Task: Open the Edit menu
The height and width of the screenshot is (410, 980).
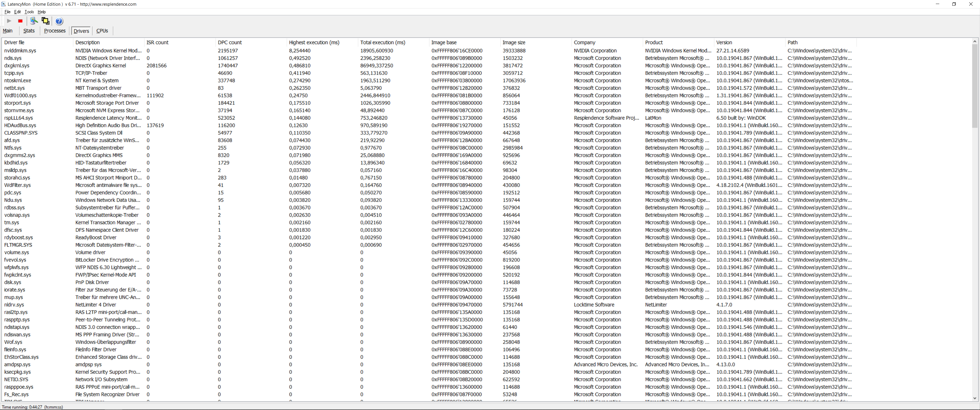Action: [x=17, y=12]
